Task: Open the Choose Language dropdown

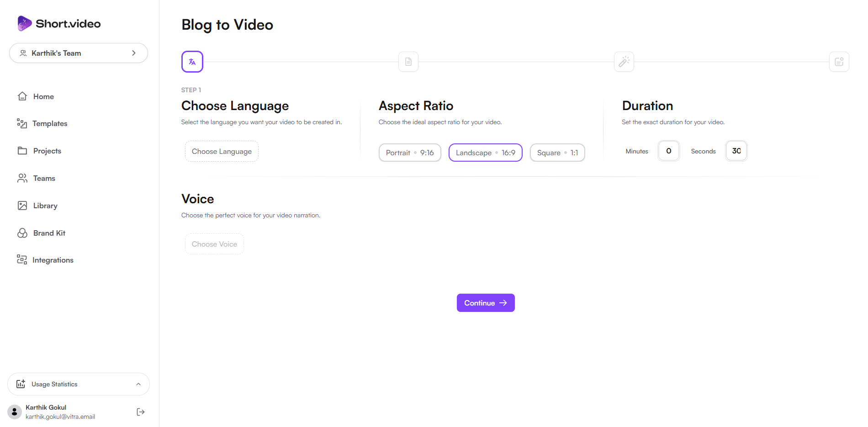Action: (222, 151)
